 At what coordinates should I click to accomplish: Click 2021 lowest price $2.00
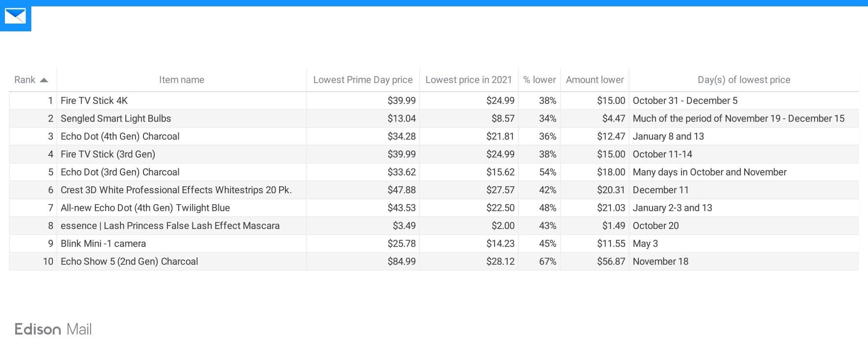click(503, 226)
